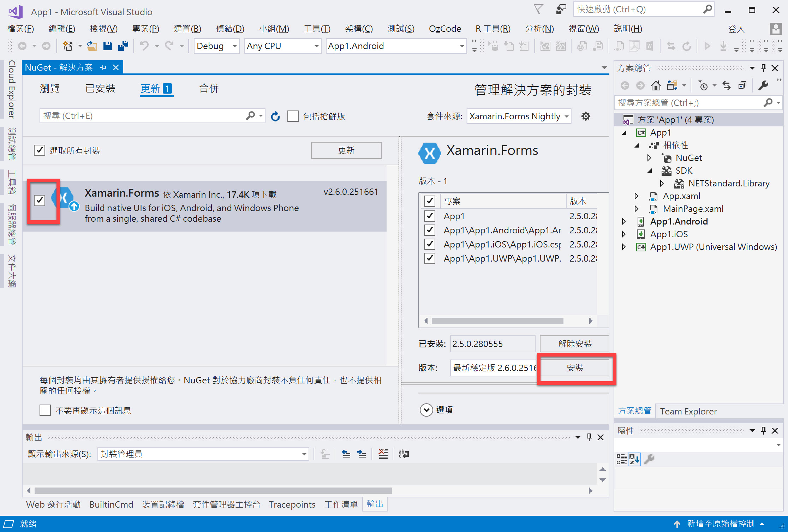Viewport: 788px width, 532px height.
Task: Click the Home icon in Solution Explorer
Action: tap(656, 85)
